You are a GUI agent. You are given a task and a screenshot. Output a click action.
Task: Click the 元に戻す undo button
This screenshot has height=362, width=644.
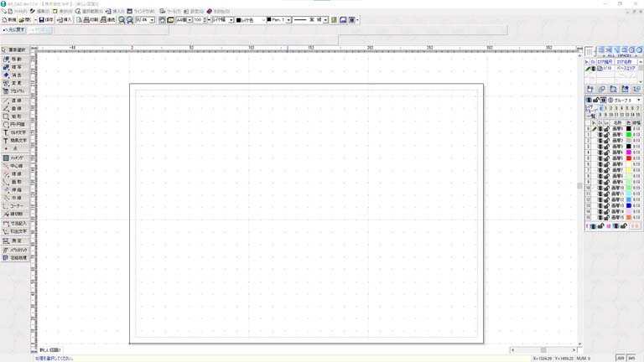pyautogui.click(x=14, y=30)
